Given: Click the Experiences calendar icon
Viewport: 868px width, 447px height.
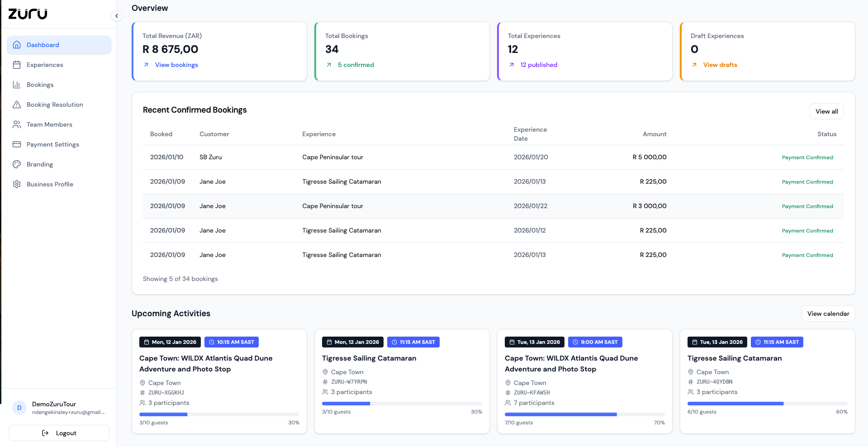Looking at the screenshot, I should click(x=17, y=65).
